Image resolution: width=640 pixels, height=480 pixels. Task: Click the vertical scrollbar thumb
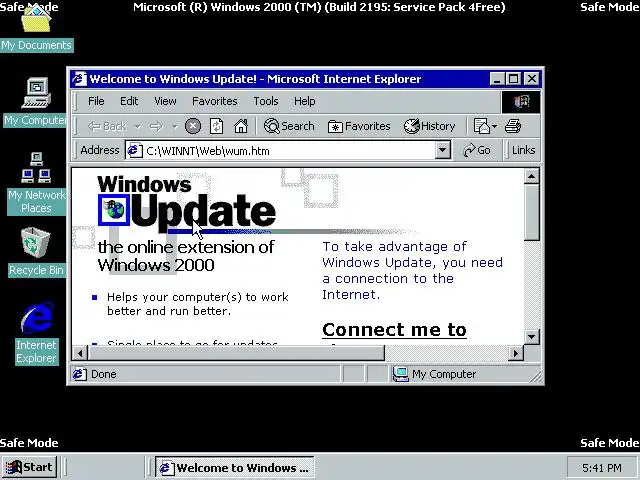[531, 212]
